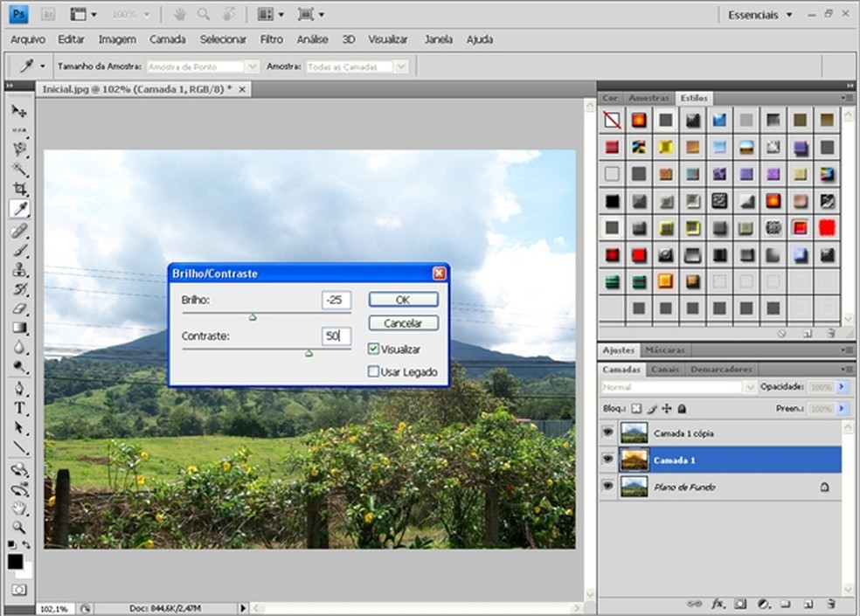Click OK in Brilho/Contraste dialog
This screenshot has height=616, width=860.
[403, 300]
